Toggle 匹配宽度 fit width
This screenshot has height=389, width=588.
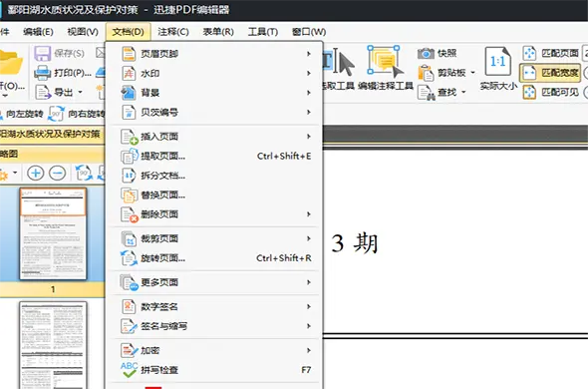click(550, 73)
